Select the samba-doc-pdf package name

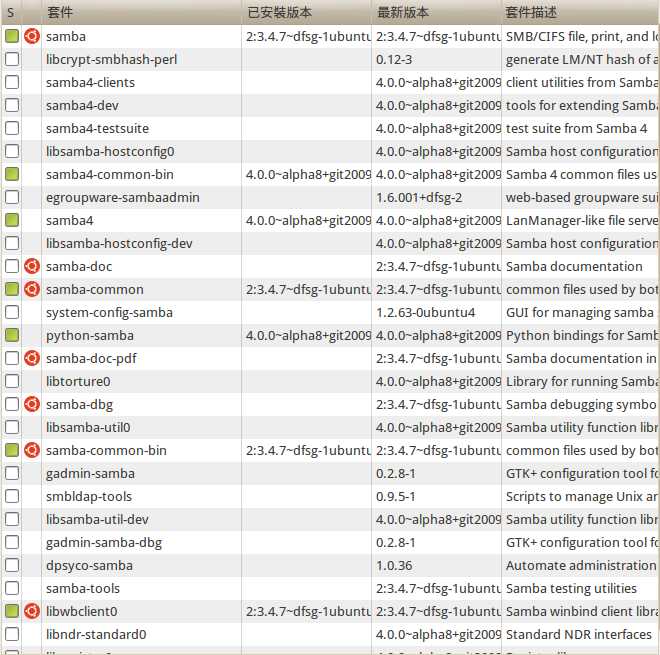[91, 358]
